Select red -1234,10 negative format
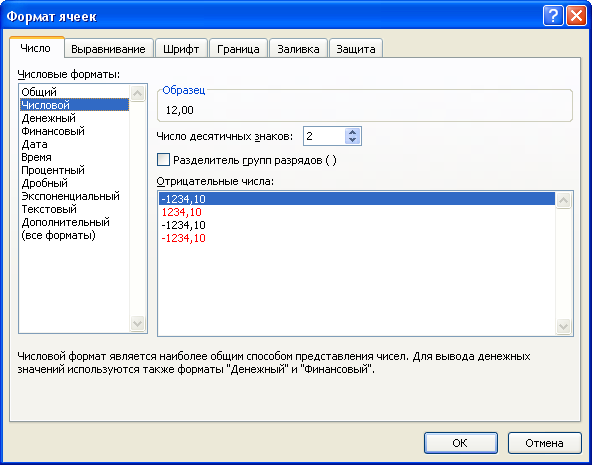Viewport: 592px width, 465px height. [x=357, y=238]
